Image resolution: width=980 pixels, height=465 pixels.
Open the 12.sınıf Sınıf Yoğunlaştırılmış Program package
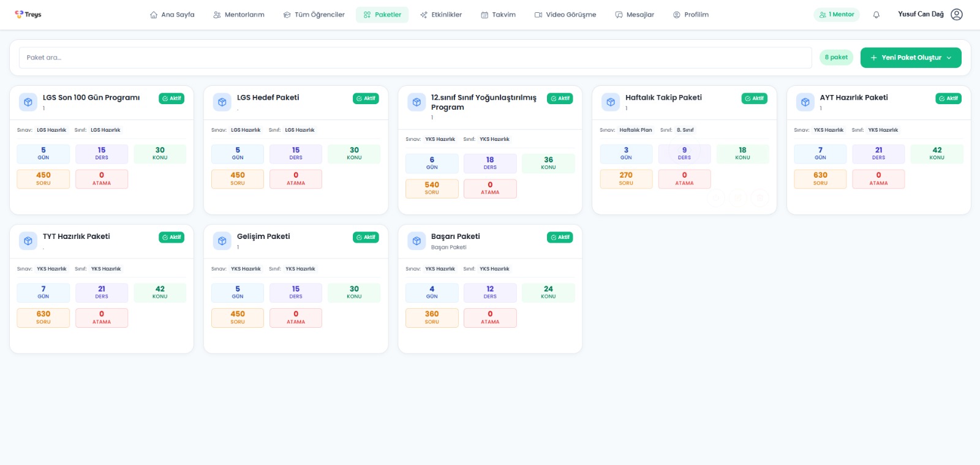483,102
